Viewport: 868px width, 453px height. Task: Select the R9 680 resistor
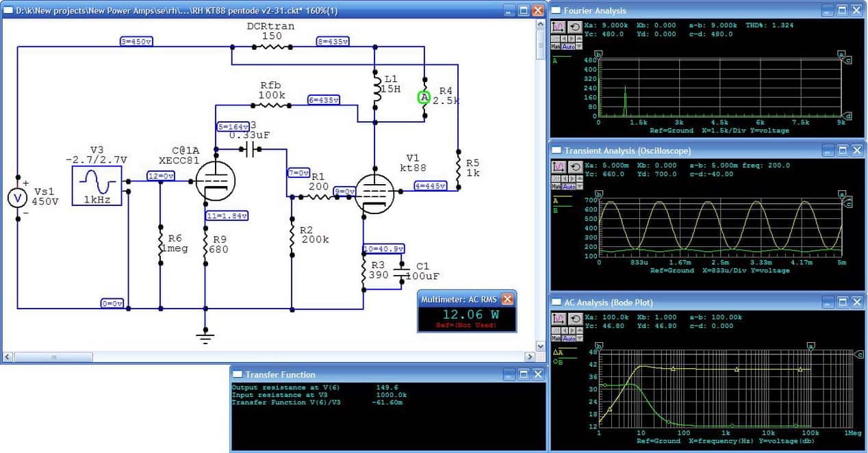point(205,244)
